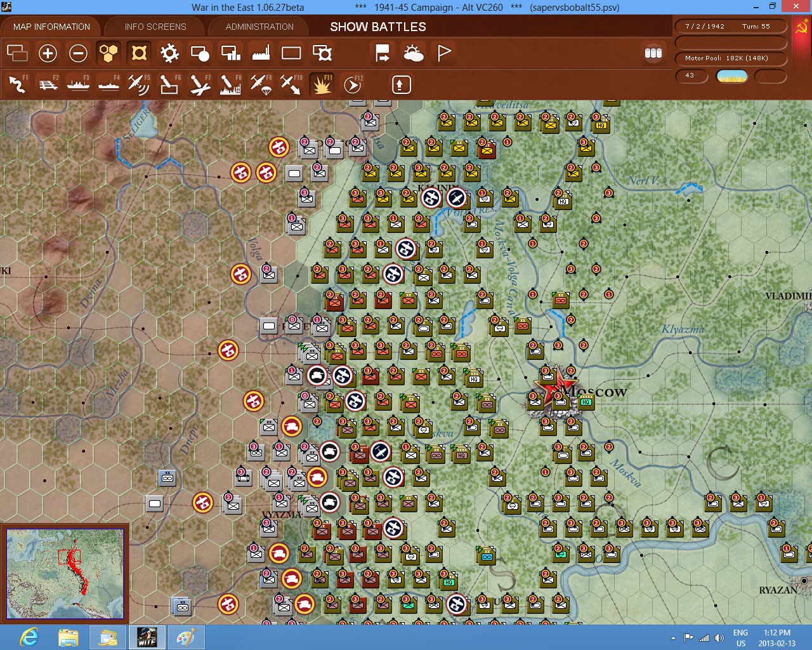Select the F2 rail mode icon
812x650 pixels.
[48, 84]
